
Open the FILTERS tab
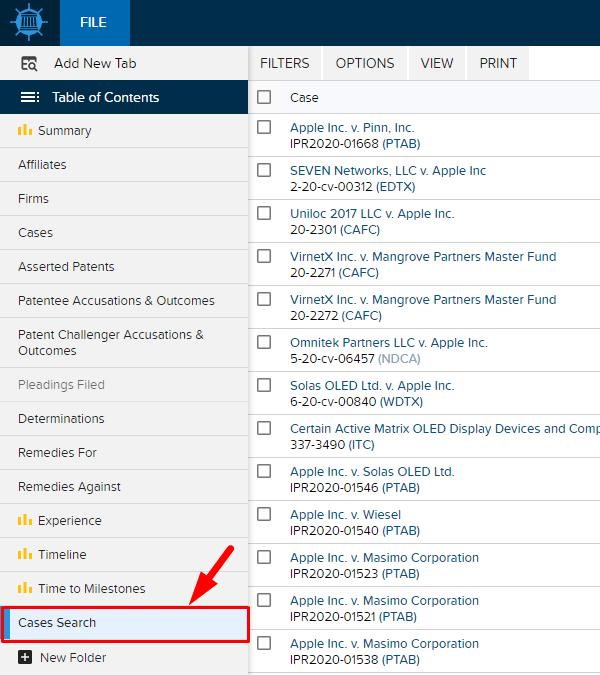point(285,63)
